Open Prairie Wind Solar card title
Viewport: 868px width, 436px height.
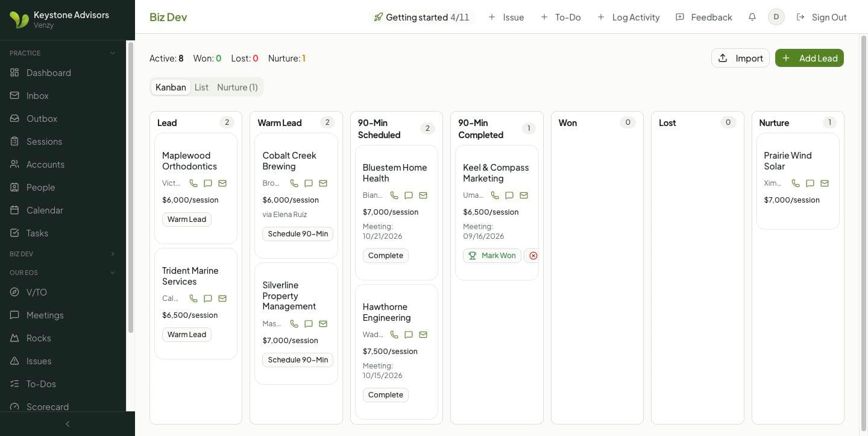click(x=788, y=161)
